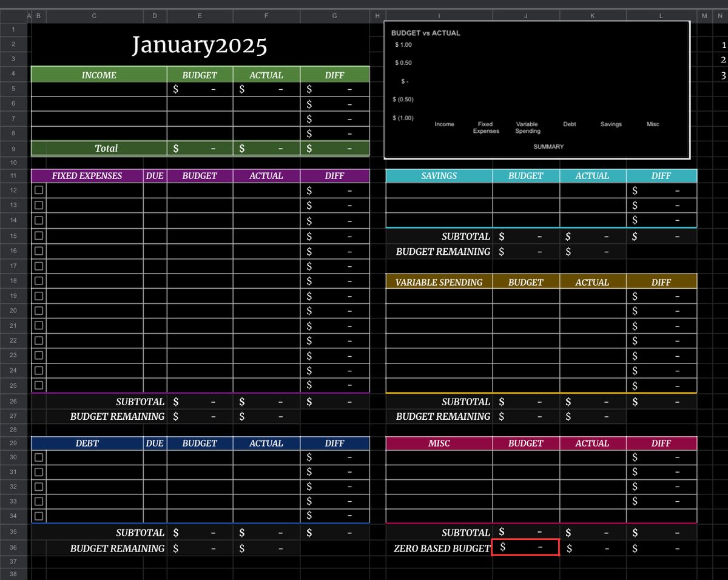
Task: Select the BUDGET vs ACTUAL chart
Action: point(537,90)
